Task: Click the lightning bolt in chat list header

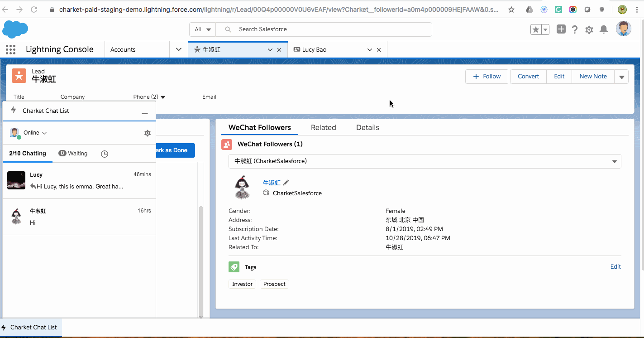Action: coord(14,110)
